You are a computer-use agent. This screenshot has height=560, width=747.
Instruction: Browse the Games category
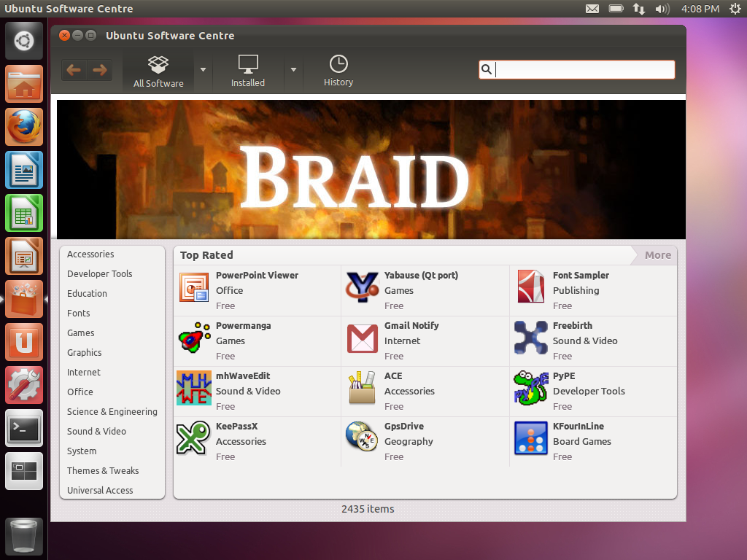[80, 332]
